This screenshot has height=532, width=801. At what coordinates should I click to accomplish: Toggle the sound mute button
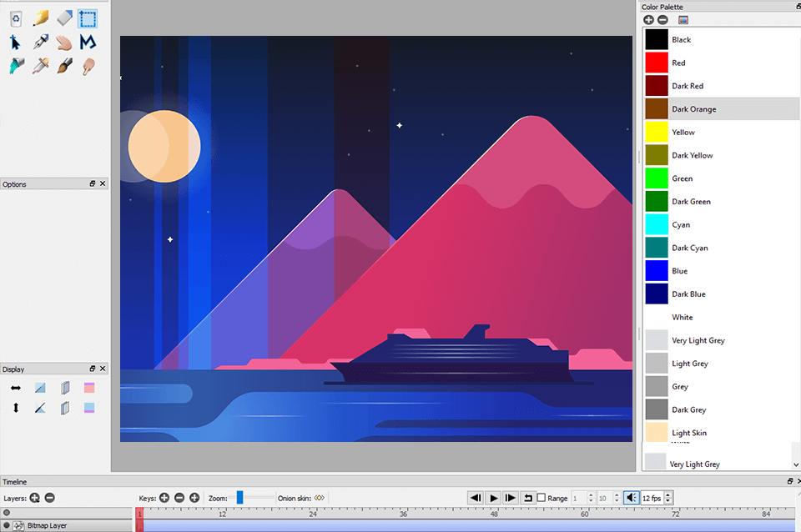pyautogui.click(x=632, y=498)
